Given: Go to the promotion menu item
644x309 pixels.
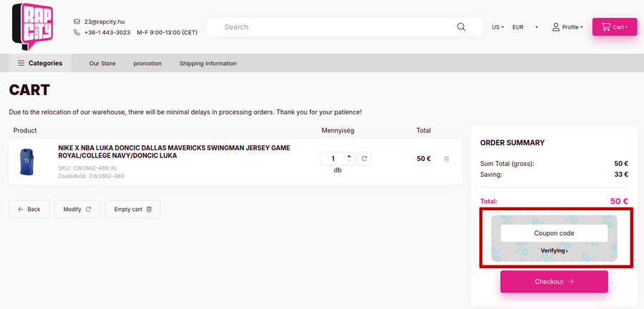Looking at the screenshot, I should [147, 64].
